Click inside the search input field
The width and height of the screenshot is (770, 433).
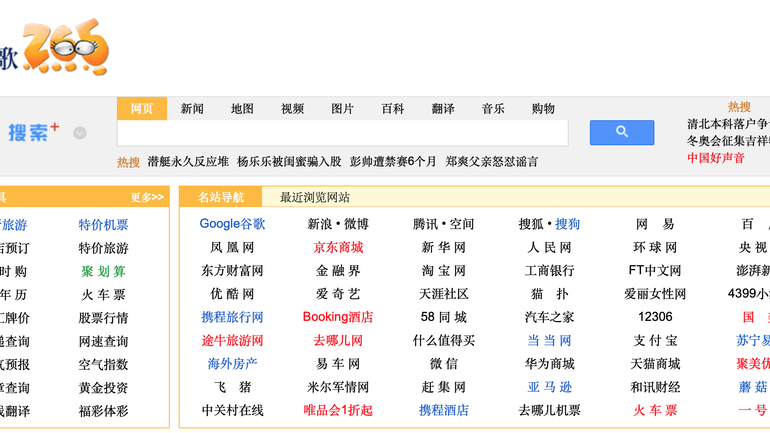pyautogui.click(x=342, y=133)
